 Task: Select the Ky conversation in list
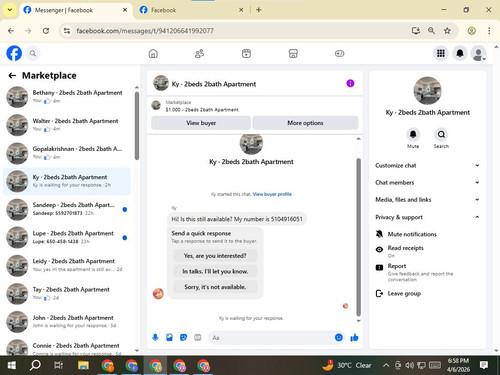coord(67,181)
